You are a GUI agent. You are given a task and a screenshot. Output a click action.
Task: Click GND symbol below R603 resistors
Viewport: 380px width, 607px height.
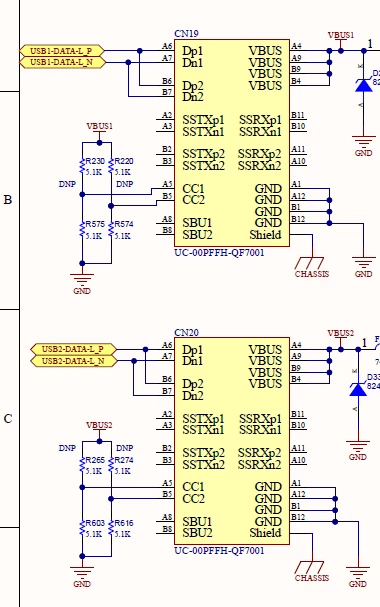point(82,577)
